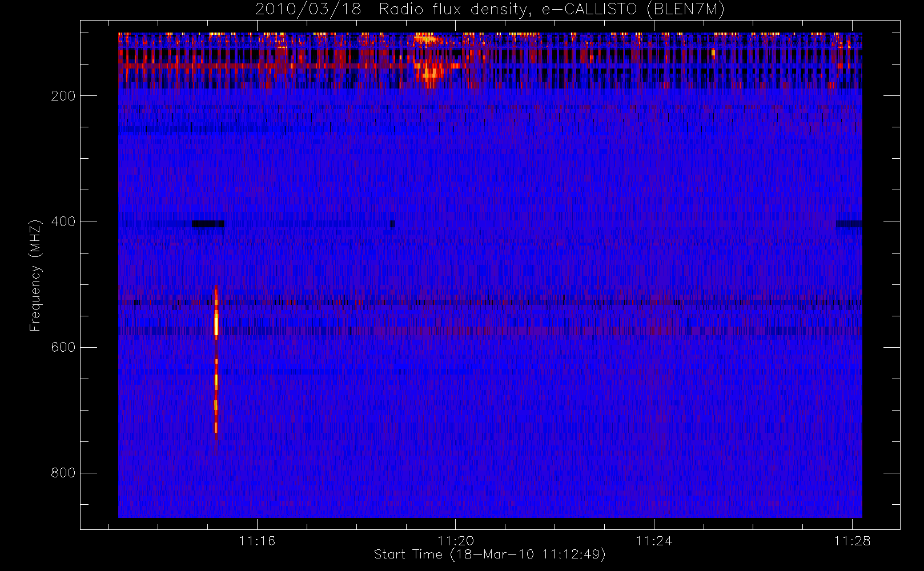Click the 11:20 time tick label
The image size is (924, 571).
[456, 541]
